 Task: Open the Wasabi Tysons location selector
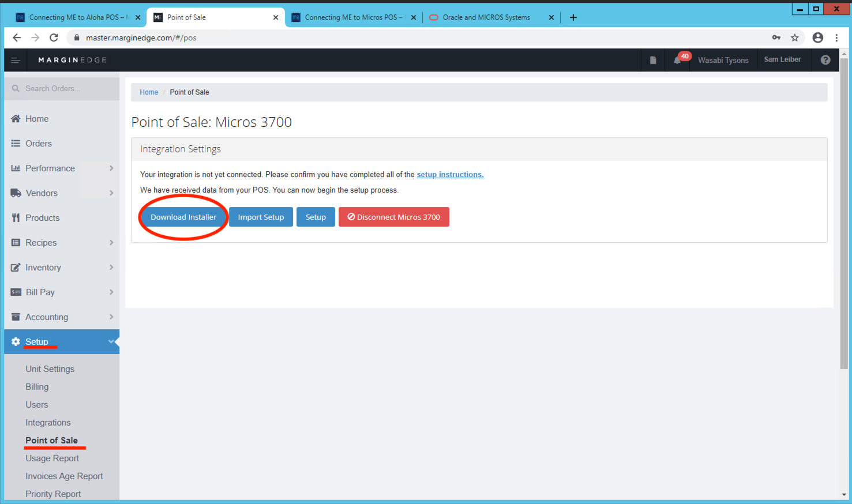pos(723,60)
